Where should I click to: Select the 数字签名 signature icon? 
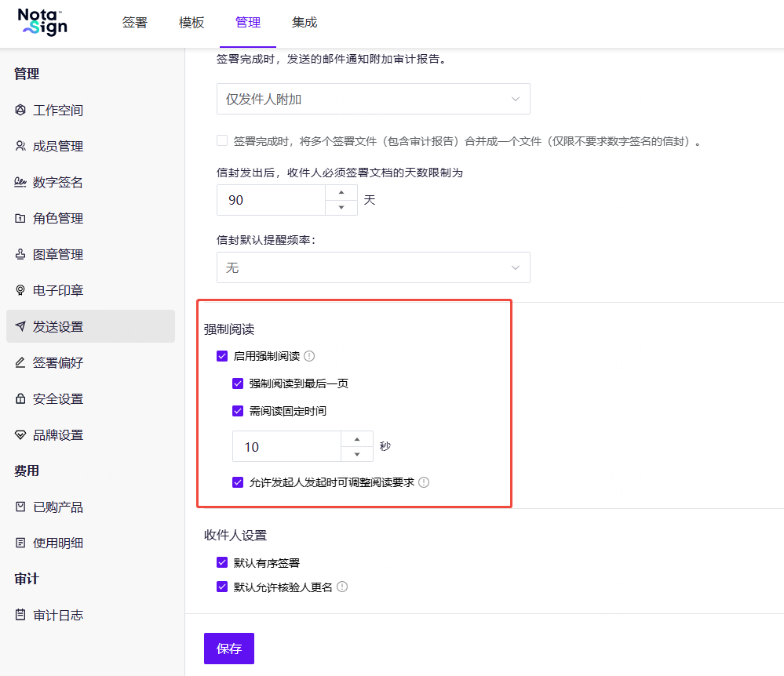click(x=20, y=182)
